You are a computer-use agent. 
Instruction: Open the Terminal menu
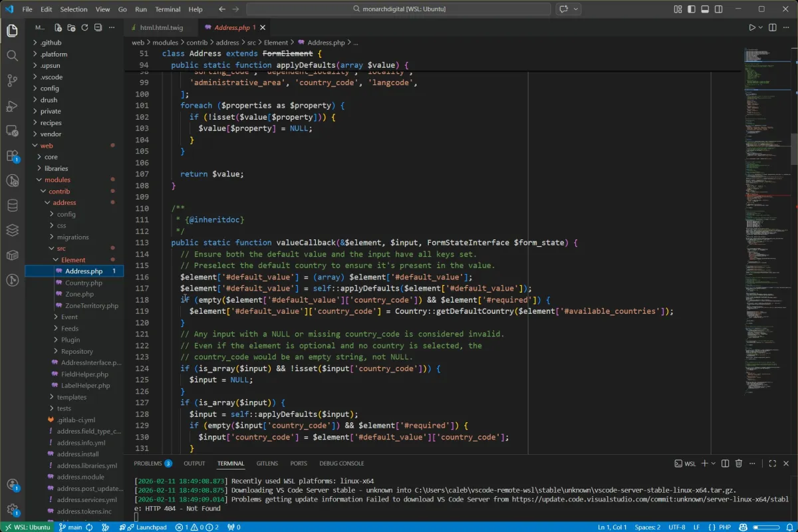(167, 9)
